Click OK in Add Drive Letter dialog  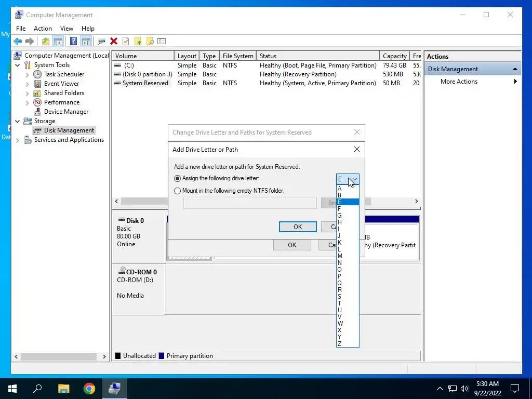point(298,227)
